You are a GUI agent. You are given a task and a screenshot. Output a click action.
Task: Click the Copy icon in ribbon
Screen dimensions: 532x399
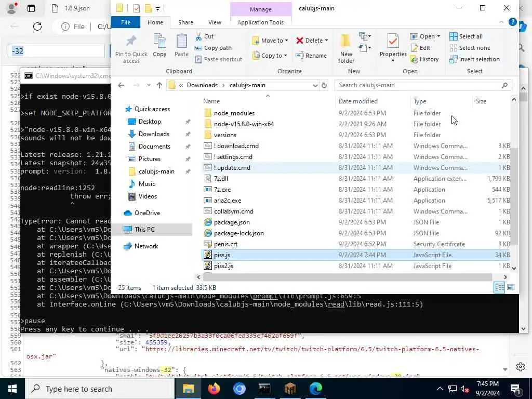click(159, 41)
